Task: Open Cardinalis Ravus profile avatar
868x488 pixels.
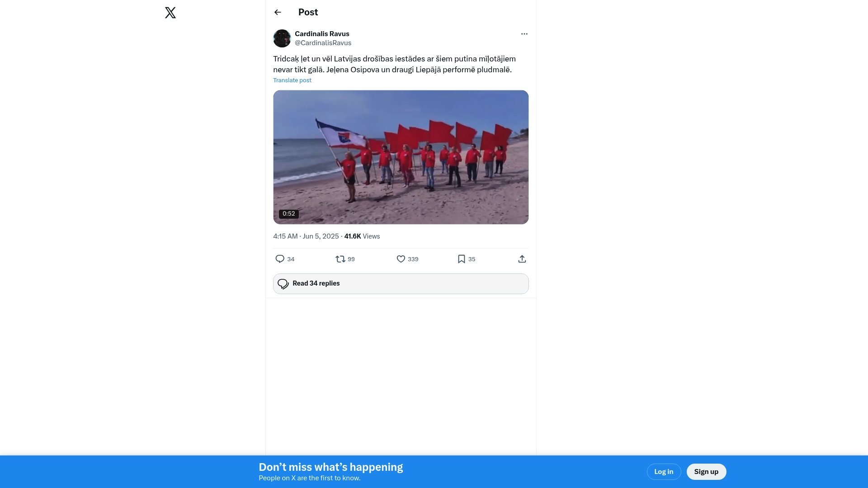Action: point(282,38)
